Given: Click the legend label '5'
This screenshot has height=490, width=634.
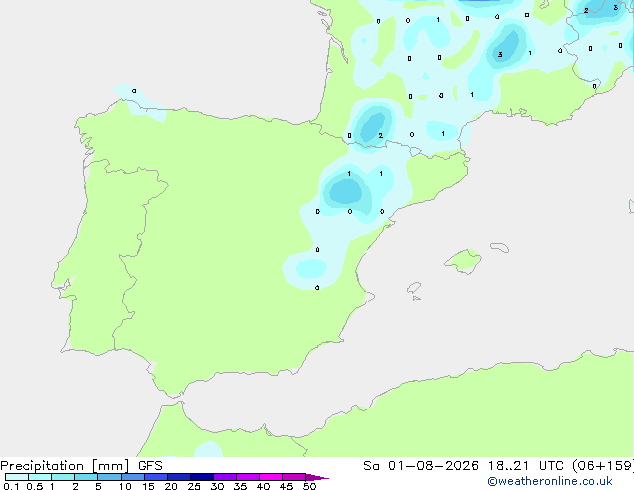Looking at the screenshot, I should (98, 486).
